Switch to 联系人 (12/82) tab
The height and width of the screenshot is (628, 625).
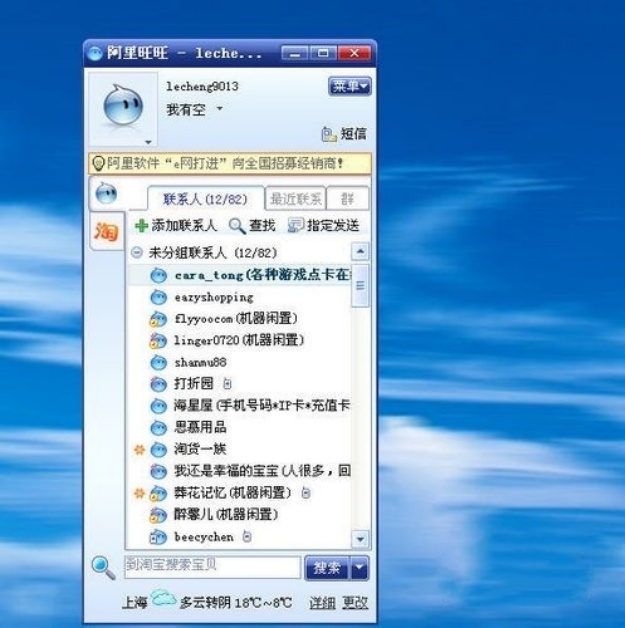click(x=205, y=199)
